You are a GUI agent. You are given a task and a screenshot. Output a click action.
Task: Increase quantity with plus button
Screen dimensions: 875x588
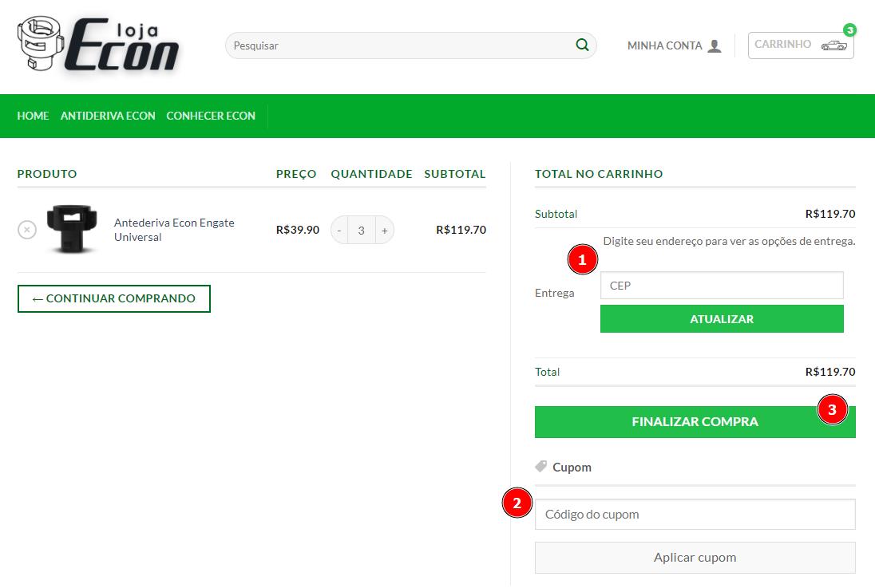(384, 231)
